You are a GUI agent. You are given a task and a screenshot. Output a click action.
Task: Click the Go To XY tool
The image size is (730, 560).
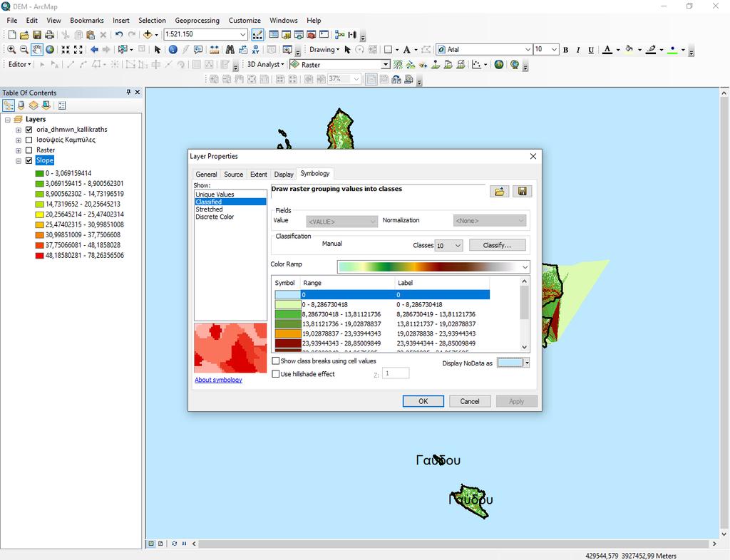[256, 49]
